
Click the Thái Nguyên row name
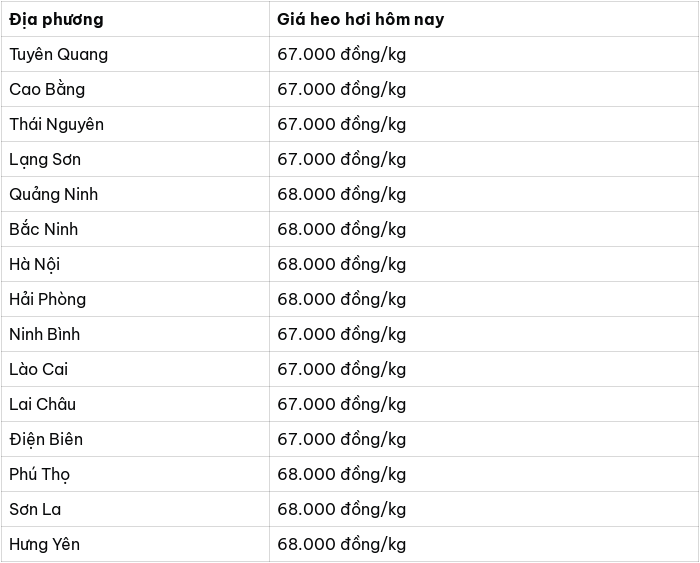[x=57, y=124]
